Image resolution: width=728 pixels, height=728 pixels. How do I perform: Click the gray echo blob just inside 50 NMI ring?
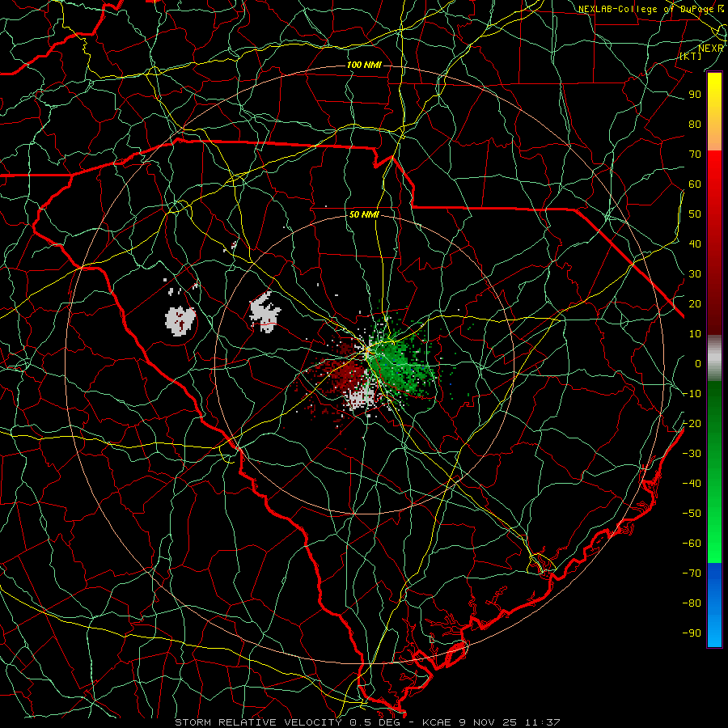[x=265, y=312]
